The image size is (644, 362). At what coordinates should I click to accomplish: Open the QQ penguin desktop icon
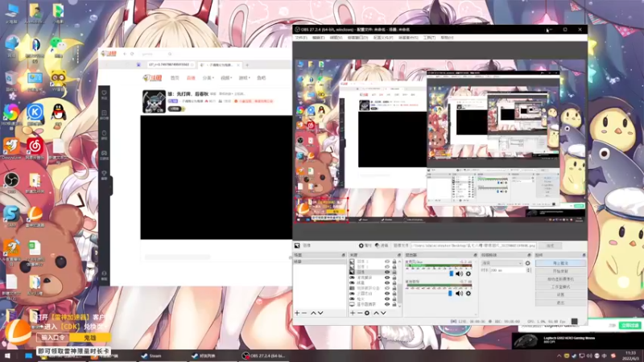(x=59, y=113)
